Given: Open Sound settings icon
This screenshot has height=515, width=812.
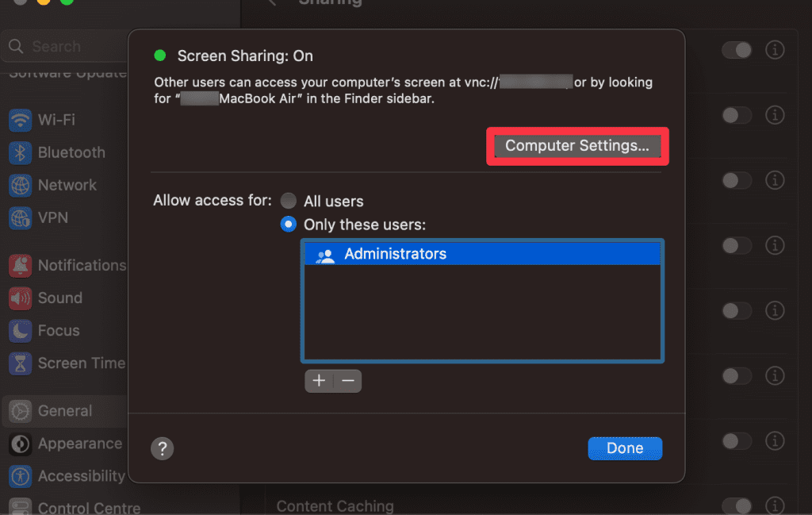Looking at the screenshot, I should tap(20, 298).
